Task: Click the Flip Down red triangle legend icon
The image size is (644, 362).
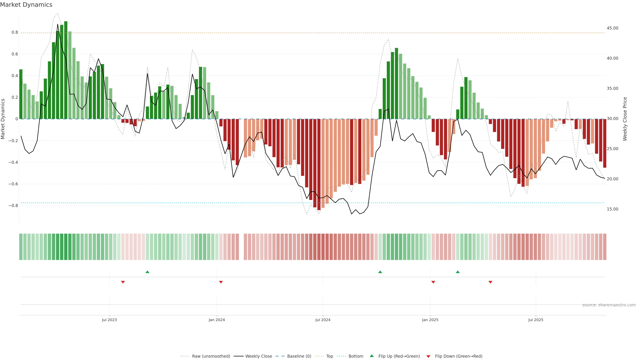Action: pyautogui.click(x=428, y=356)
